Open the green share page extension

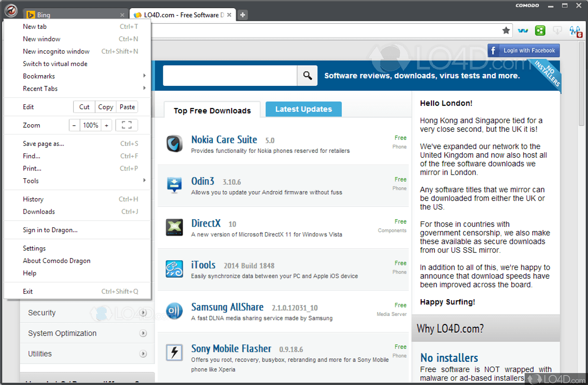tap(540, 30)
